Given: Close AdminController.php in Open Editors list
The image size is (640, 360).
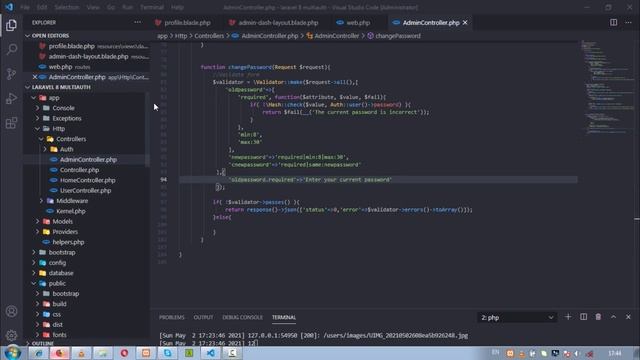Looking at the screenshot, I should click(x=35, y=77).
